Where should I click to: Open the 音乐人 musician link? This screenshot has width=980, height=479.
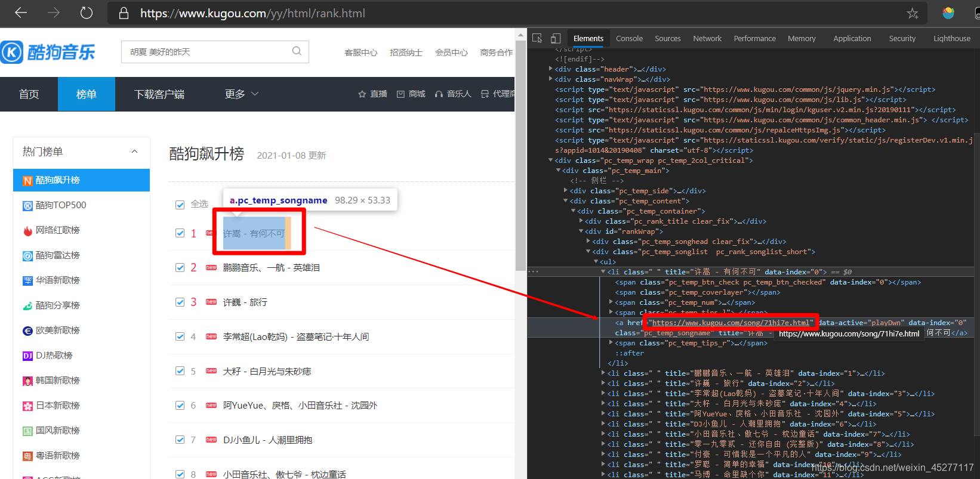[x=453, y=94]
